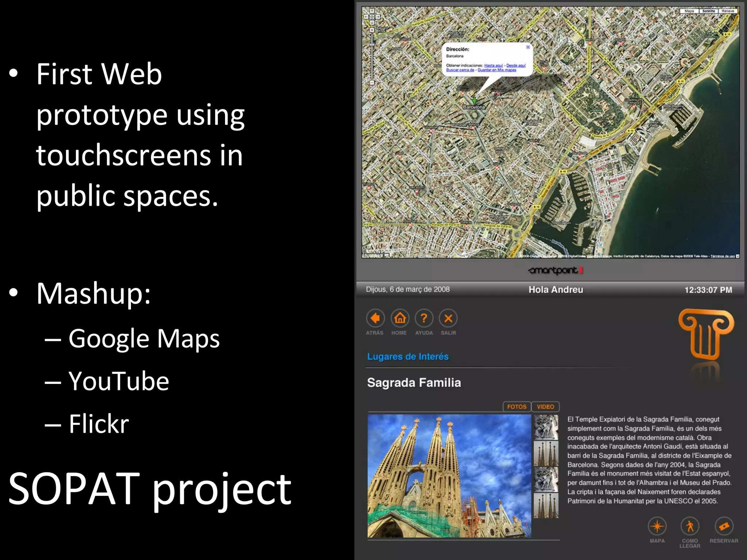Open the 'Términos de uso' map link
Screen dimensions: 747x560
(722, 256)
